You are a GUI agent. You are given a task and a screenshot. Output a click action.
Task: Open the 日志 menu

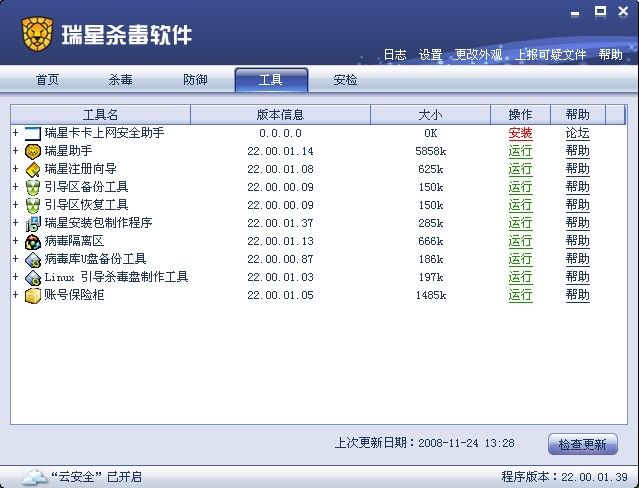[395, 55]
